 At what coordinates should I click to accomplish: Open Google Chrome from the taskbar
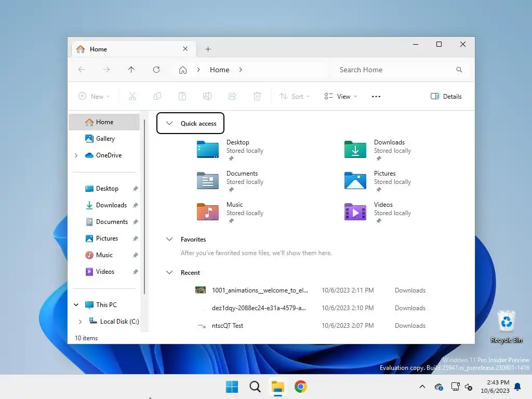pyautogui.click(x=301, y=387)
